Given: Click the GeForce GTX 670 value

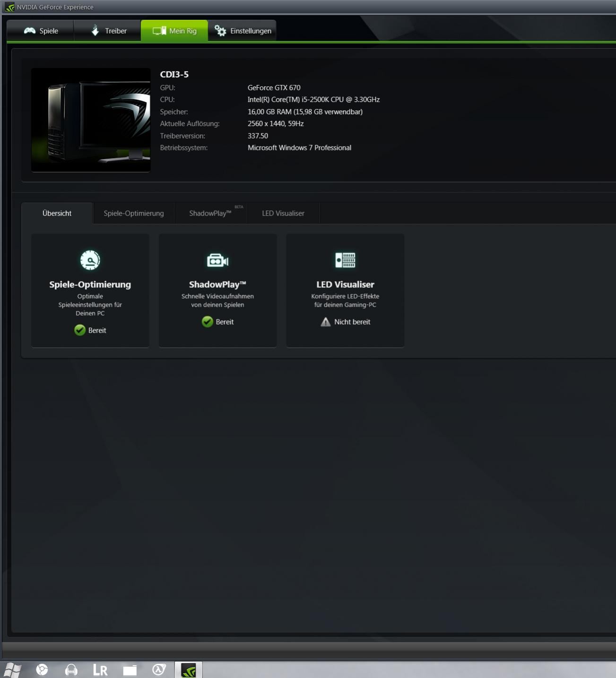Looking at the screenshot, I should [274, 87].
